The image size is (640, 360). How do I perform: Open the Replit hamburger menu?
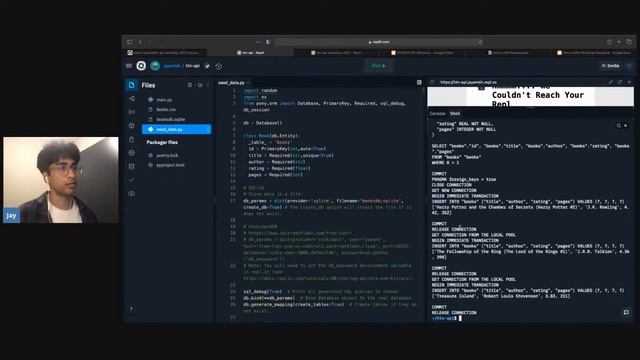(x=129, y=66)
